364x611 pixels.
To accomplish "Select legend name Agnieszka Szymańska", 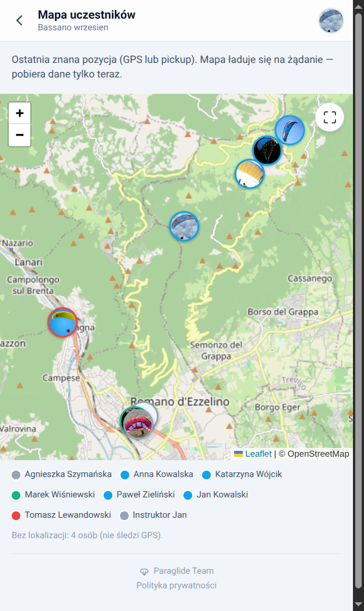I will pos(68,474).
